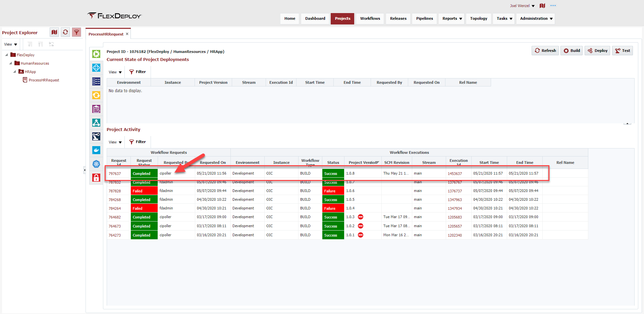Select the ProcessHRRequest tab
The width and height of the screenshot is (644, 314).
106,34
